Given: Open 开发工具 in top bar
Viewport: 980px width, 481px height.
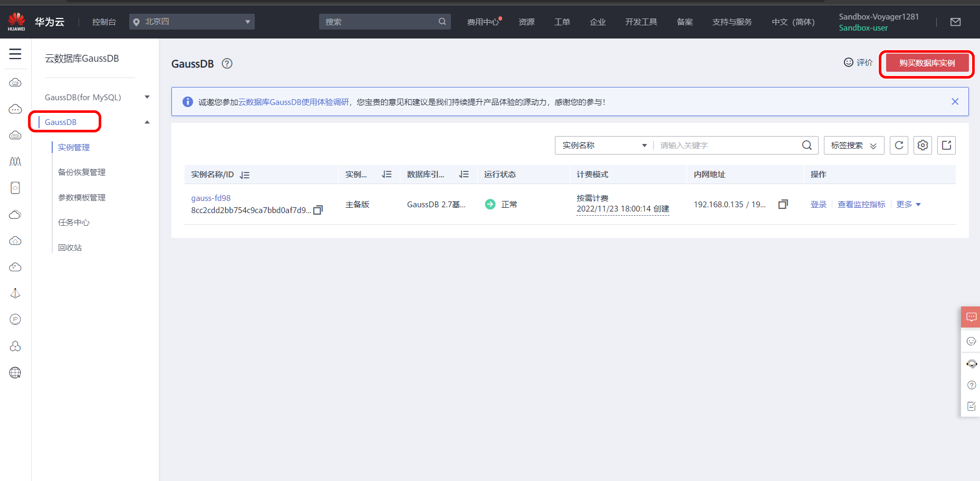Looking at the screenshot, I should tap(641, 22).
